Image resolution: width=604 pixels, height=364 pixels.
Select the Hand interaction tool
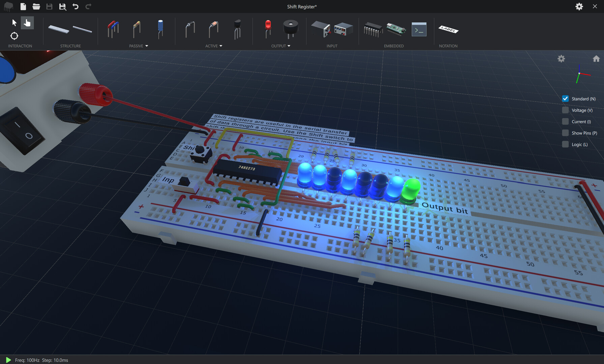(27, 23)
